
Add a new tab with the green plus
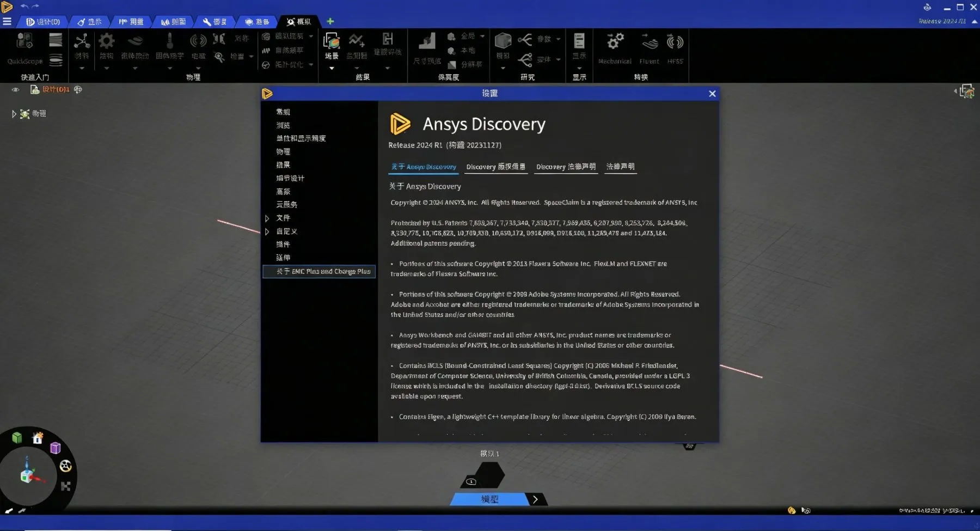[x=330, y=21]
